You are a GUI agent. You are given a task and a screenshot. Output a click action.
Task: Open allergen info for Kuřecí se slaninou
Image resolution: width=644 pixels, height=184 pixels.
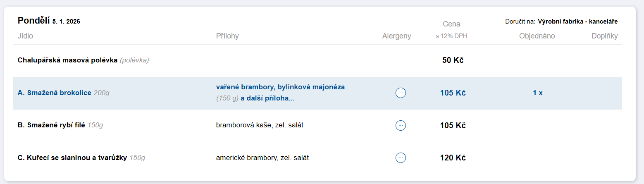tap(401, 158)
